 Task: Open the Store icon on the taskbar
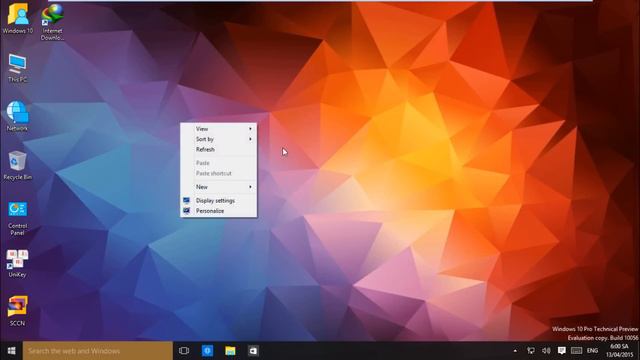point(253,351)
